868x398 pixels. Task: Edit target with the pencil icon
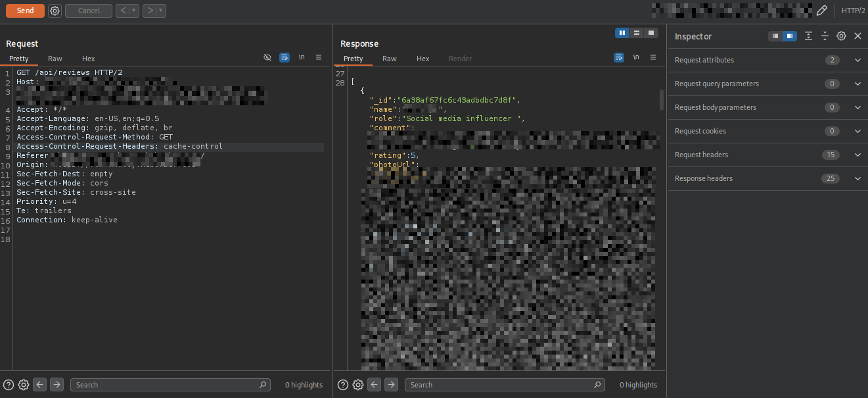(x=821, y=11)
